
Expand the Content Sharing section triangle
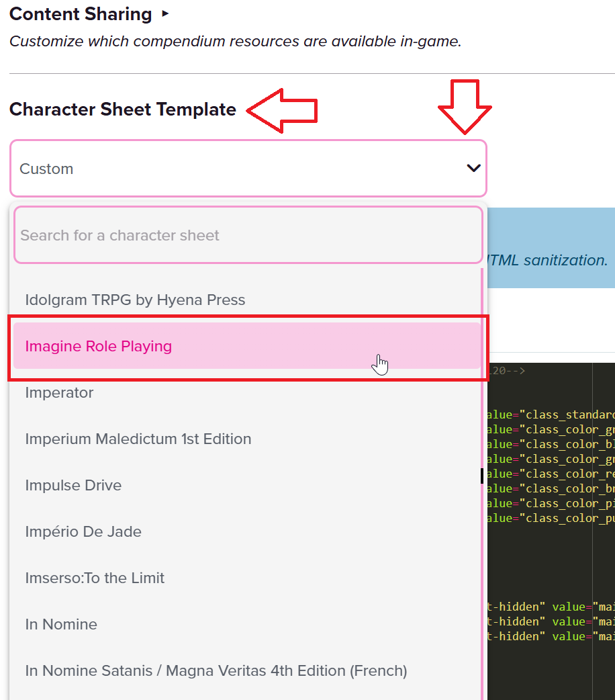coord(166,14)
